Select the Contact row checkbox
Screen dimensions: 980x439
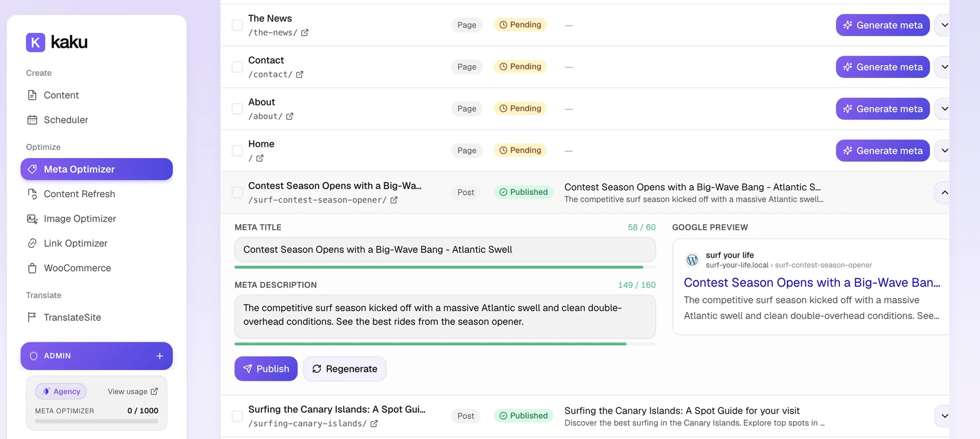click(x=237, y=67)
